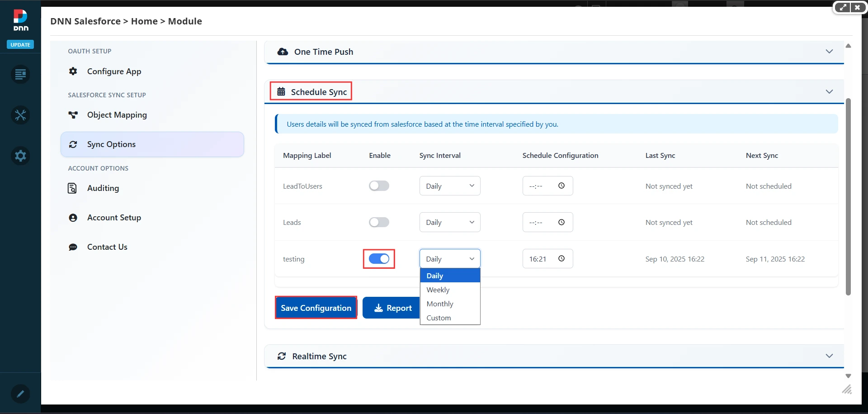The width and height of the screenshot is (868, 414).
Task: Open Auditing in sidebar
Action: [152, 188]
